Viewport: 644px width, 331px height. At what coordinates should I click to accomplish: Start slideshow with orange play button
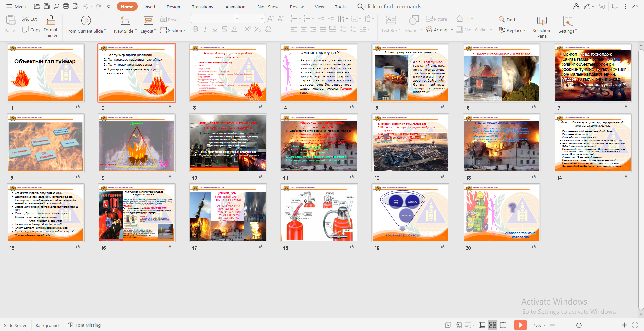click(x=520, y=325)
